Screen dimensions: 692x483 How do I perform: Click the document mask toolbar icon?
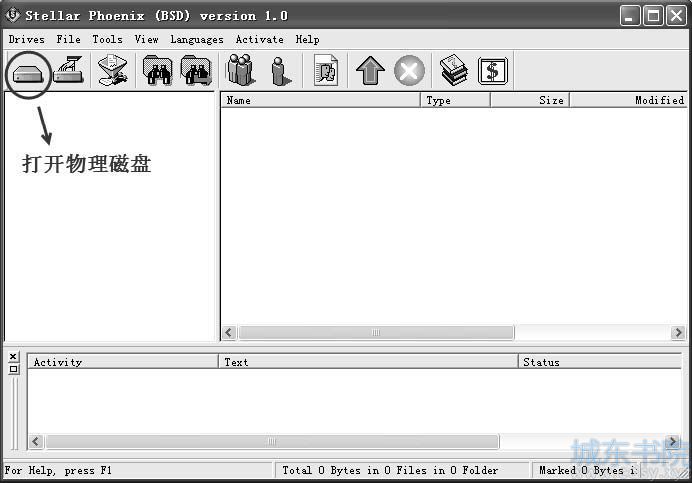click(x=326, y=70)
